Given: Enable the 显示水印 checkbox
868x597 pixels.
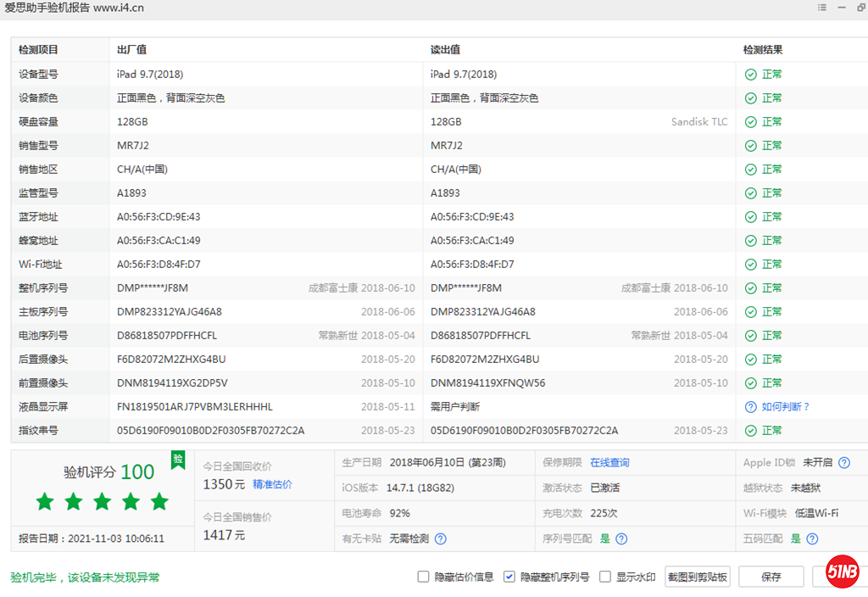Looking at the screenshot, I should tap(605, 577).
